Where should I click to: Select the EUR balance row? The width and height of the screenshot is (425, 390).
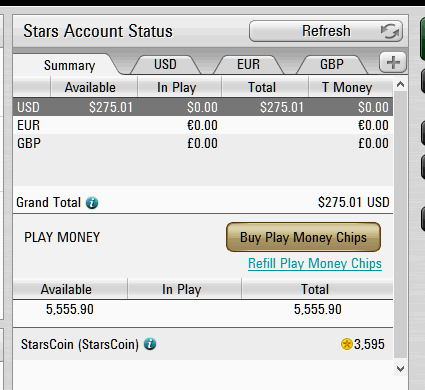(203, 125)
